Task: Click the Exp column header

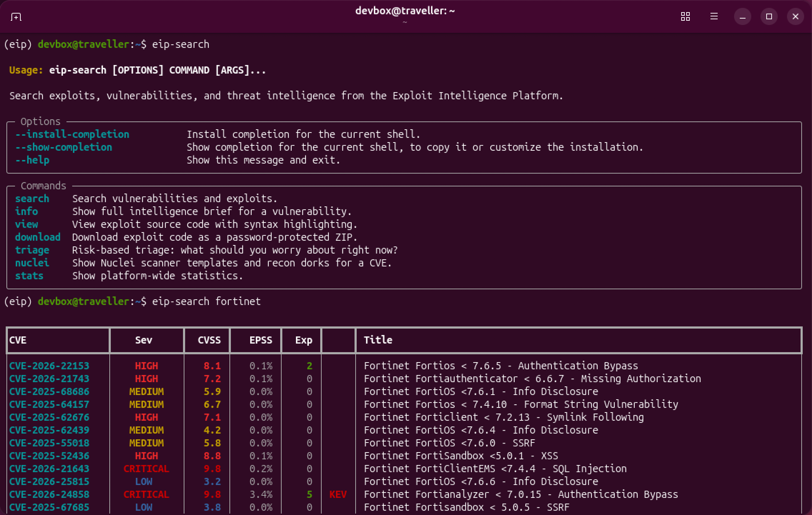Action: 304,340
